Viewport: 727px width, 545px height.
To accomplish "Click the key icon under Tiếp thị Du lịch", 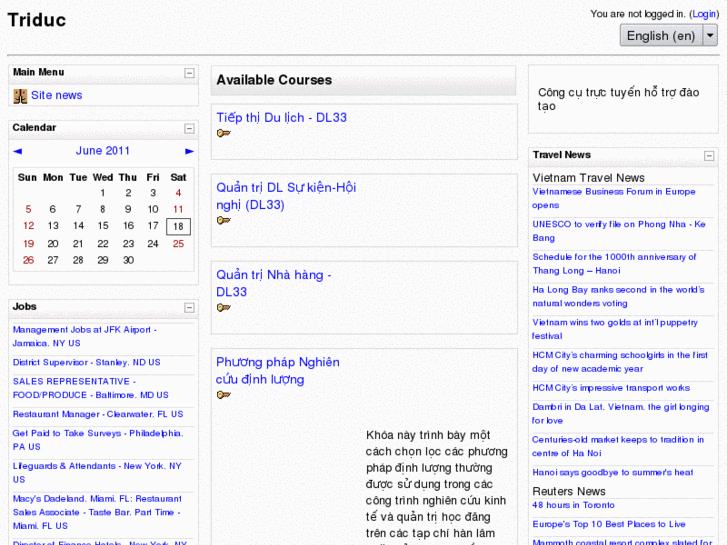I will click(x=223, y=134).
